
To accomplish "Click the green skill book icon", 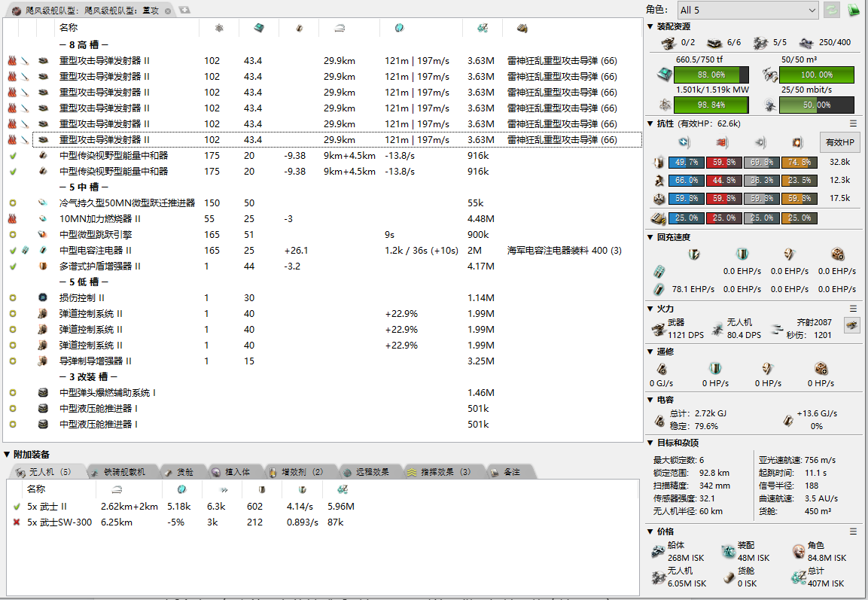I will coord(854,10).
